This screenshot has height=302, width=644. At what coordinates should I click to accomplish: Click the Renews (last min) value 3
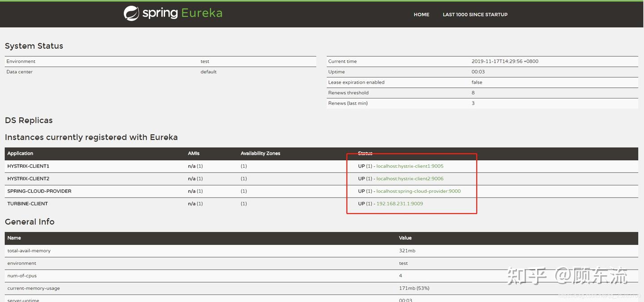pyautogui.click(x=473, y=103)
